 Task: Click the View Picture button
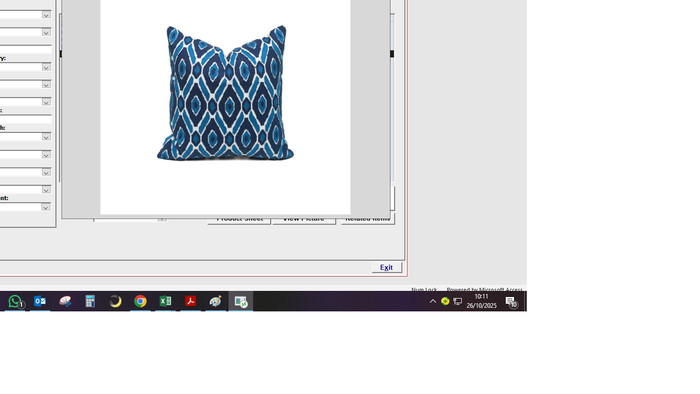(x=304, y=220)
